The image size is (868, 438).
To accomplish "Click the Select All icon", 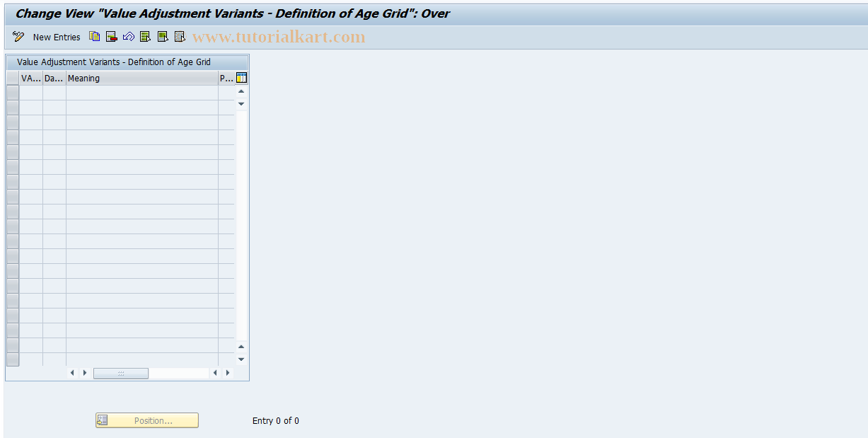I will point(145,36).
